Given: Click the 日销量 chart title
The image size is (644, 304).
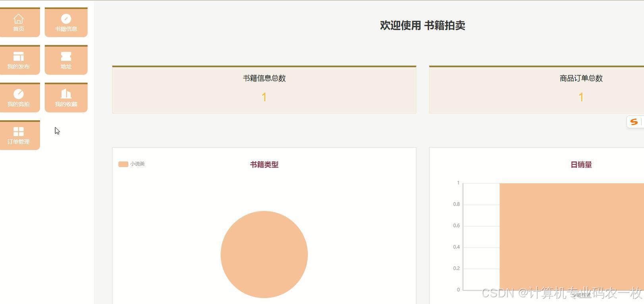Looking at the screenshot, I should [581, 165].
